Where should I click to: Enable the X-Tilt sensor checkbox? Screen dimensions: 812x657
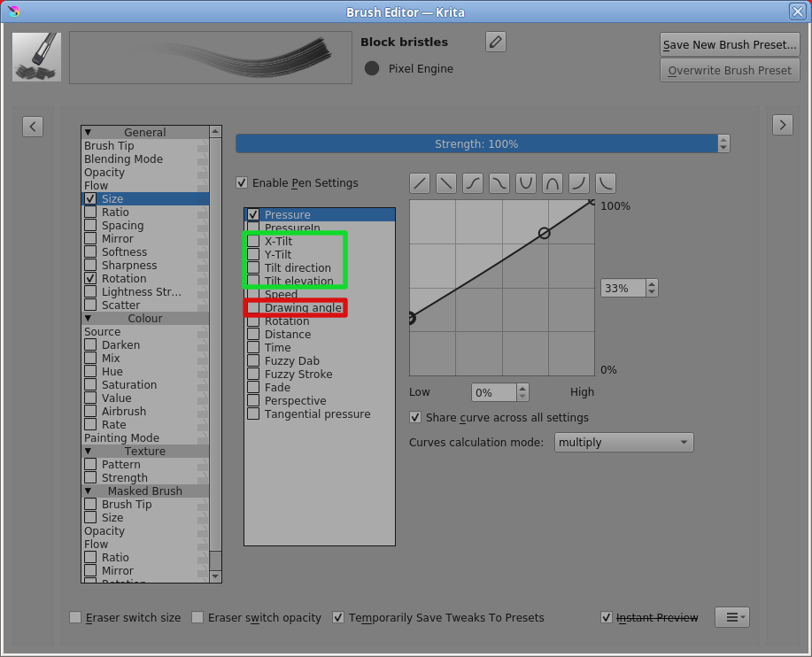(253, 241)
